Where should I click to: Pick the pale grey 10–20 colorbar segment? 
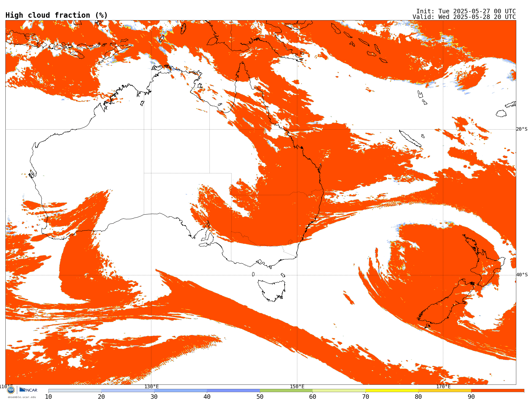(75, 391)
